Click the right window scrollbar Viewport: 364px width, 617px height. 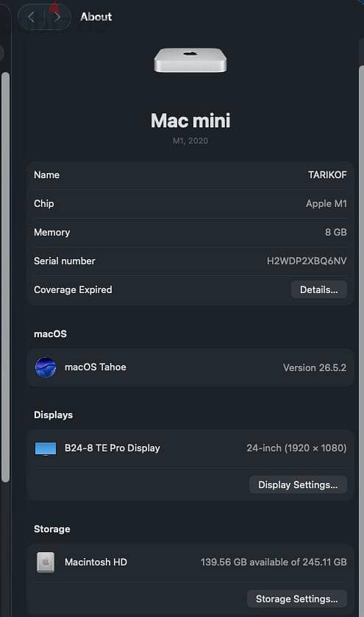(x=361, y=339)
